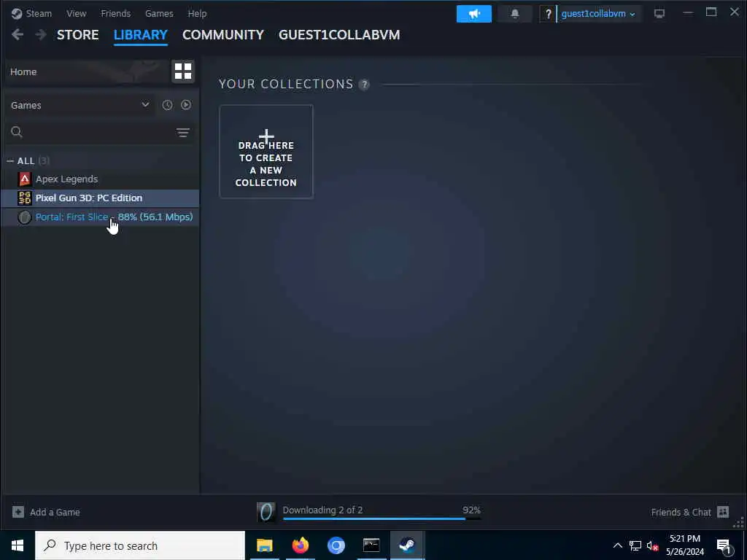
Task: Click the Pixel Gun 3D game icon
Action: point(24,198)
